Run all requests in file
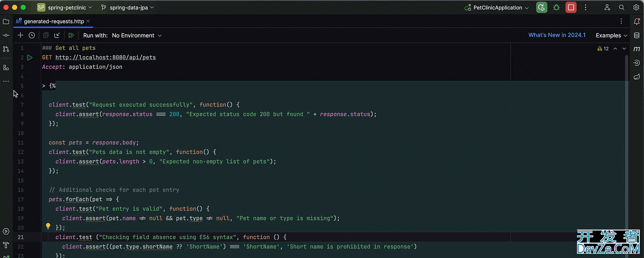The width and height of the screenshot is (644, 258). [x=71, y=35]
